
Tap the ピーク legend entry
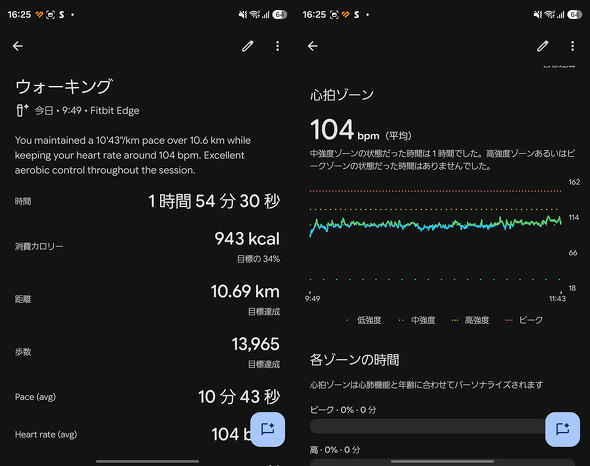click(x=524, y=320)
